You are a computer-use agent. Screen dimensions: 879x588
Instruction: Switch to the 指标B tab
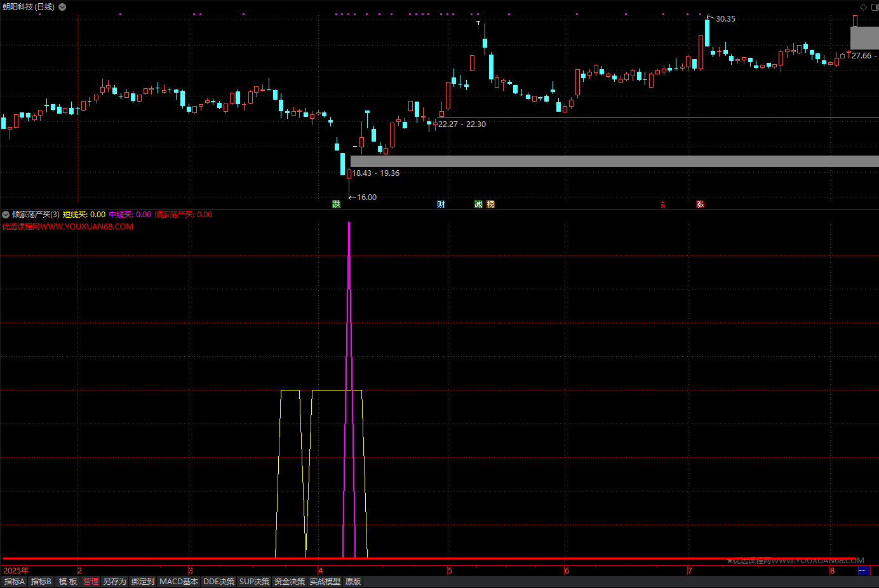click(x=41, y=582)
